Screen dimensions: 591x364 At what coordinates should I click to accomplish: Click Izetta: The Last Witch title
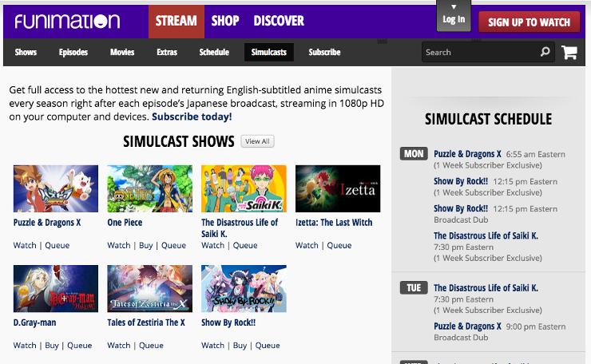(x=334, y=223)
